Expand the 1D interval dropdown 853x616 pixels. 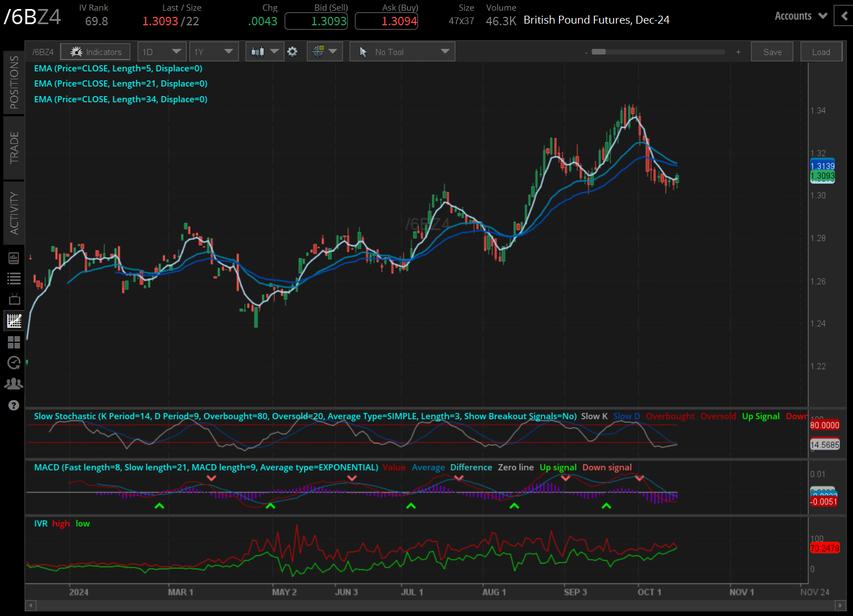coord(162,52)
